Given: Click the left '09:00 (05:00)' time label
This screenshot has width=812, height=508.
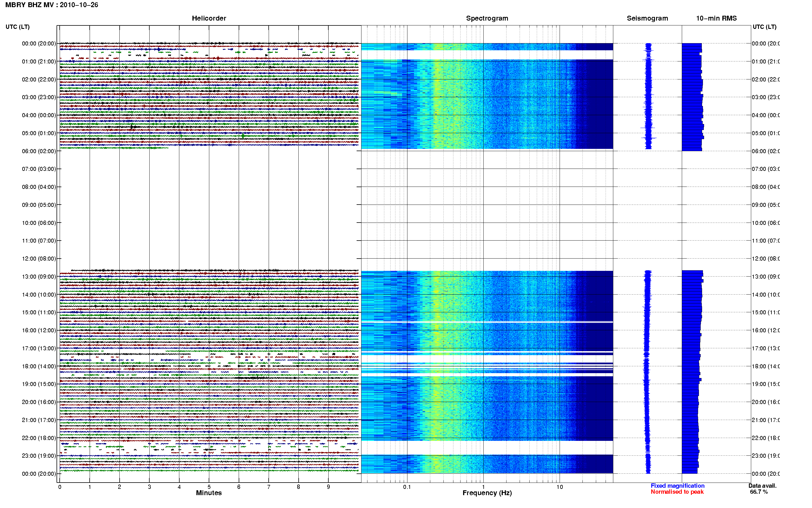Looking at the screenshot, I should (39, 205).
